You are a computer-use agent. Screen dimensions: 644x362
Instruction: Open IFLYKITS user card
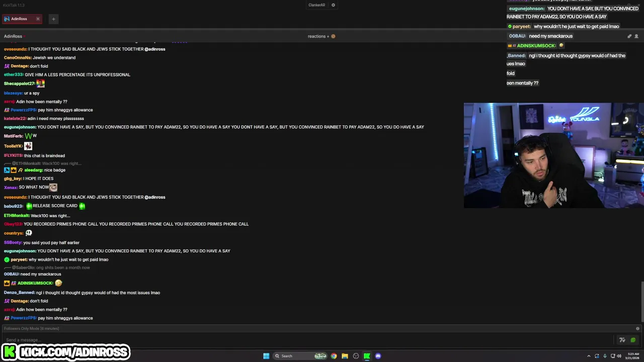(x=13, y=156)
